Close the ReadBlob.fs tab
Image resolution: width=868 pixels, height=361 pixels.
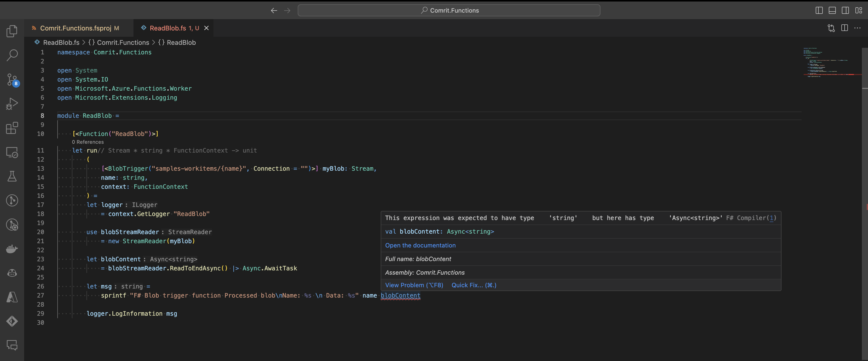coord(206,28)
